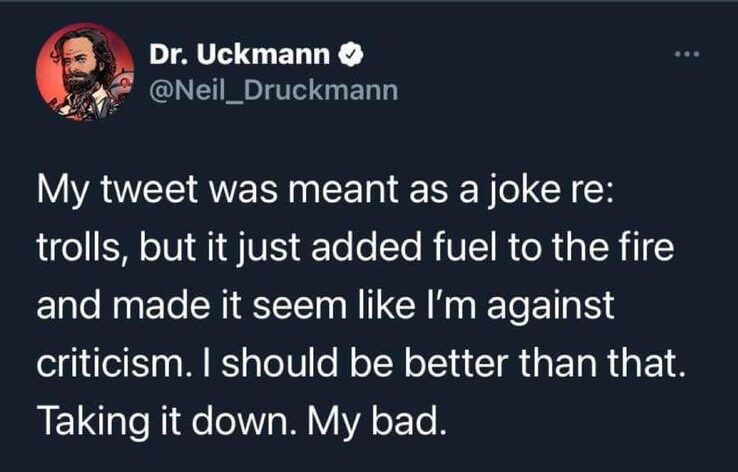
Task: Open Dr. Uckmann's profile picture
Action: [85, 72]
